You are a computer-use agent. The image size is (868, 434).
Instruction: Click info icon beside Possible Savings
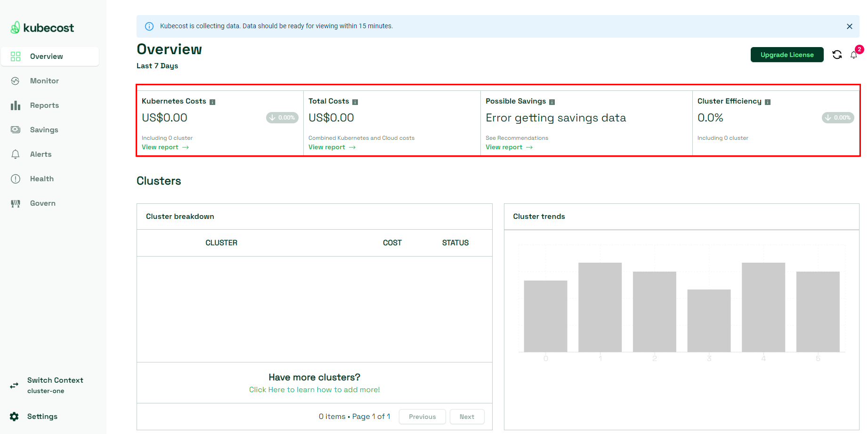(x=552, y=102)
